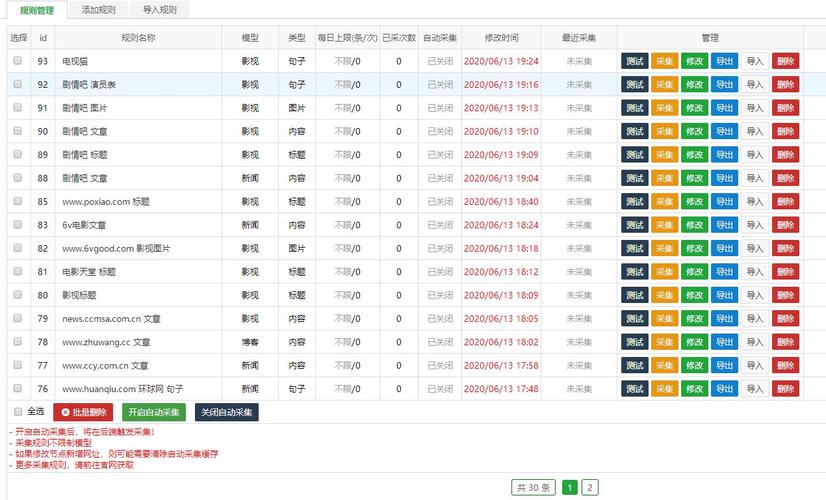The image size is (826, 500).
Task: Click 采集 for www.zhuwang.cc 文章
Action: 665,342
